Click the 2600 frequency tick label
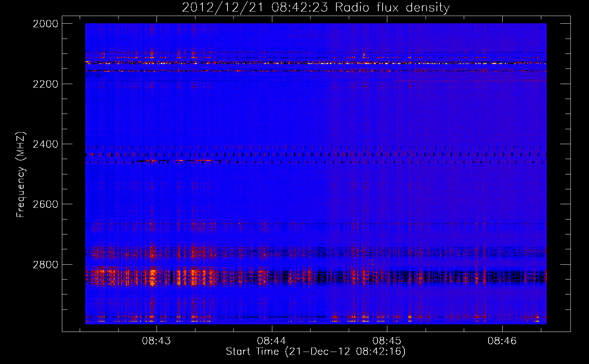Screen dimensions: 589x364 (46, 204)
